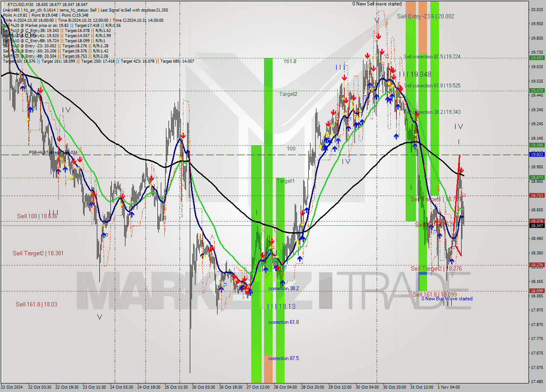The width and height of the screenshot is (546, 392).
Task: Click the black 18.547 current price tag
Action: [x=537, y=225]
